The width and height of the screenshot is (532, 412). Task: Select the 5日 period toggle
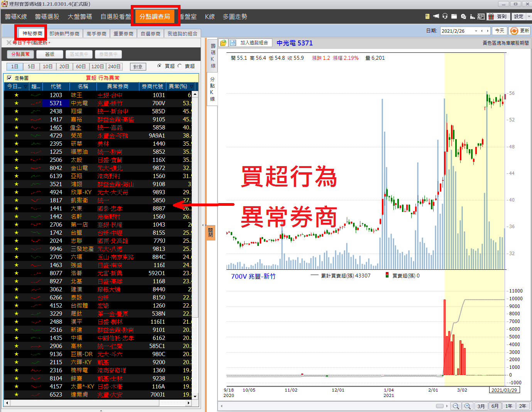coord(31,67)
